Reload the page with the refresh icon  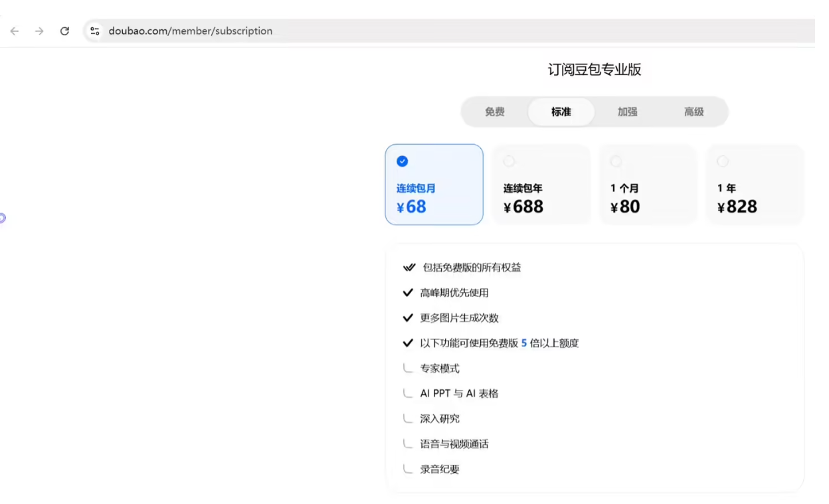click(x=64, y=31)
